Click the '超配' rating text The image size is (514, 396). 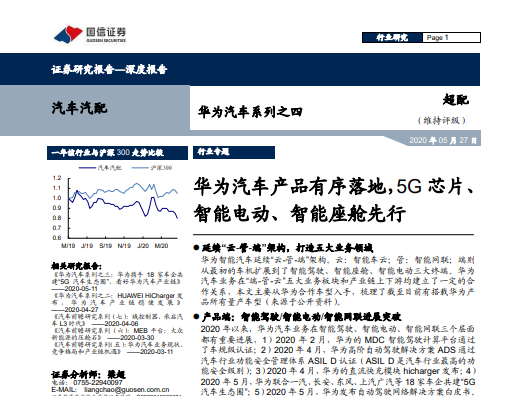coord(456,99)
